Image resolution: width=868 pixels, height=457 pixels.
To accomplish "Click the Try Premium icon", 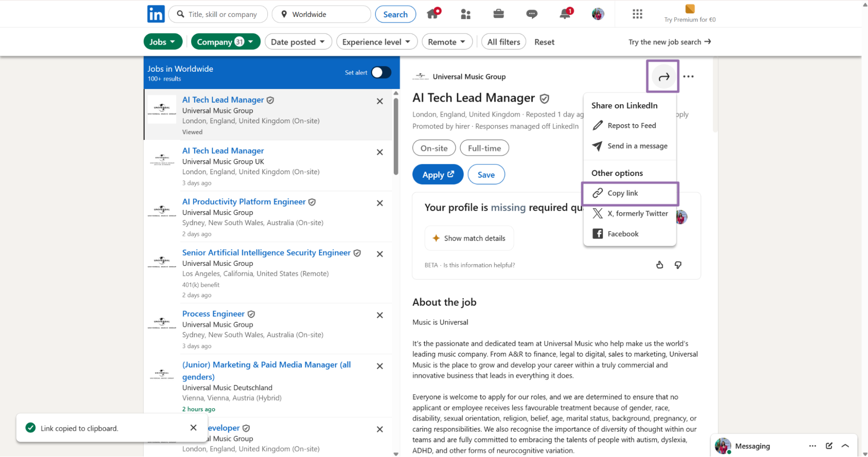I will click(690, 9).
